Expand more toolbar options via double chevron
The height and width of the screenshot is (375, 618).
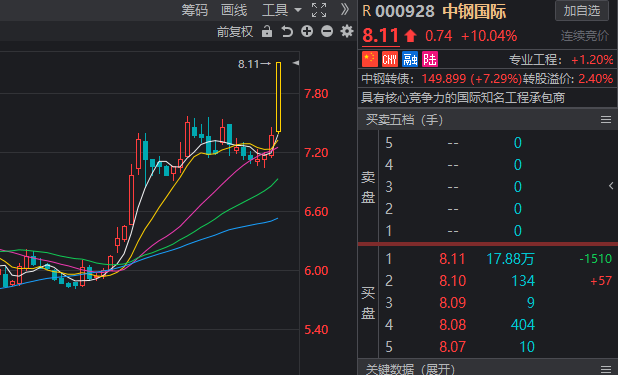click(x=344, y=9)
